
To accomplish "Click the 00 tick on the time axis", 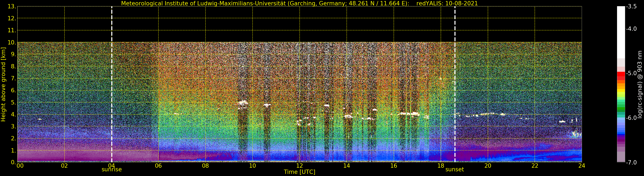I will coord(20,166).
